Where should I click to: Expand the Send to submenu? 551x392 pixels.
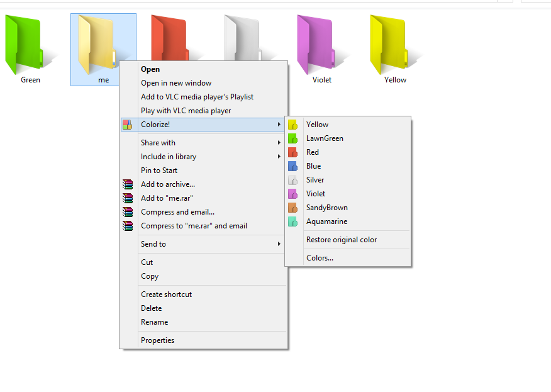tap(153, 244)
